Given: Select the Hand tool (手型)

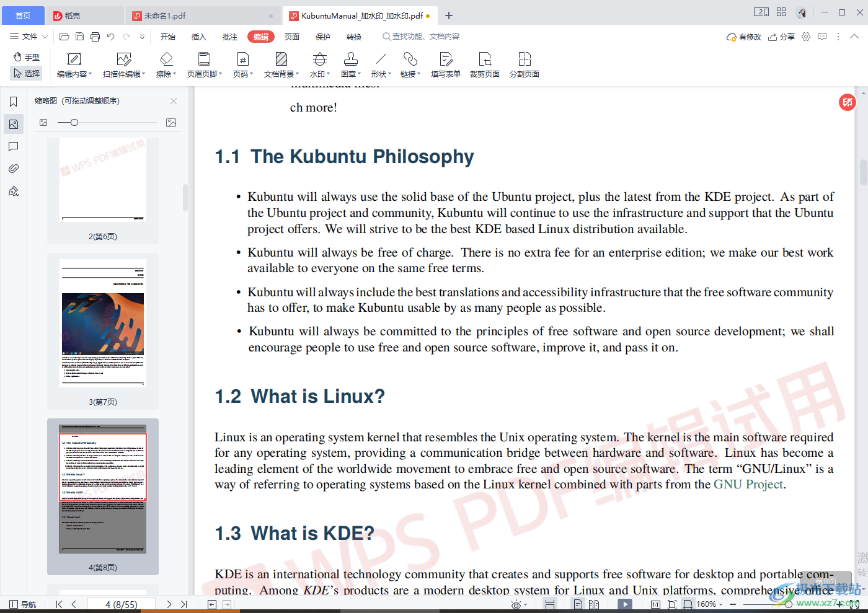Looking at the screenshot, I should coord(27,57).
